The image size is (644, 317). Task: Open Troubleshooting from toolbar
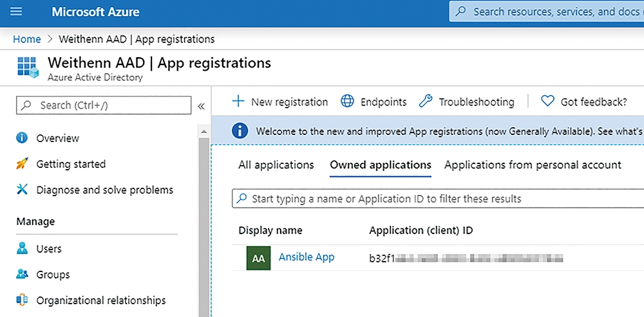click(x=466, y=102)
